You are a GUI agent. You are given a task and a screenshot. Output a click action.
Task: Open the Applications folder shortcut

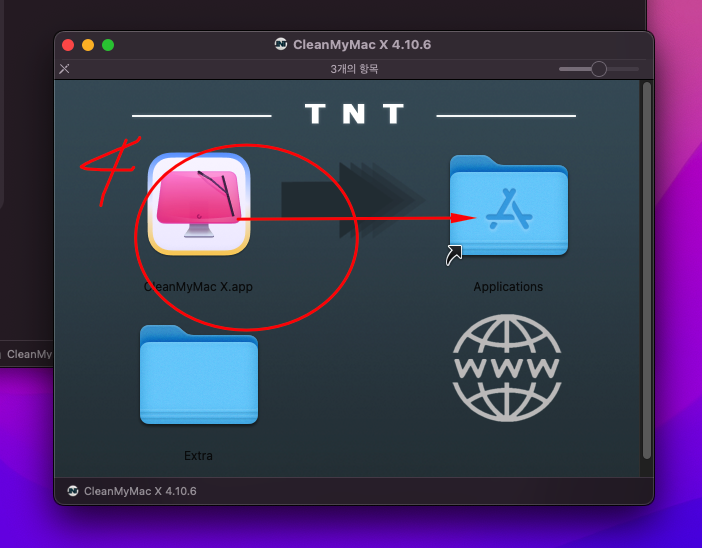(509, 206)
